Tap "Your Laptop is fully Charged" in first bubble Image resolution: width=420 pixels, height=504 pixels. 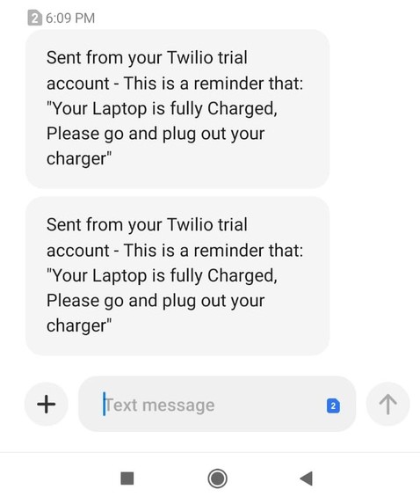point(163,109)
